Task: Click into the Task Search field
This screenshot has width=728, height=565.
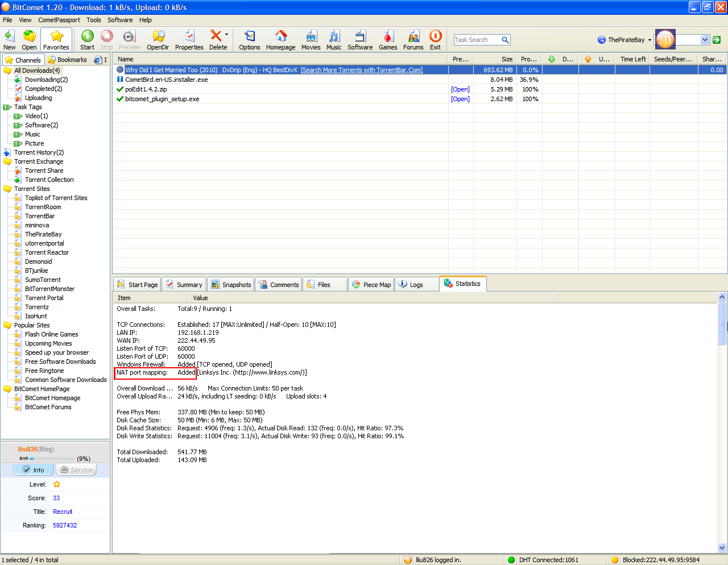Action: pos(477,40)
